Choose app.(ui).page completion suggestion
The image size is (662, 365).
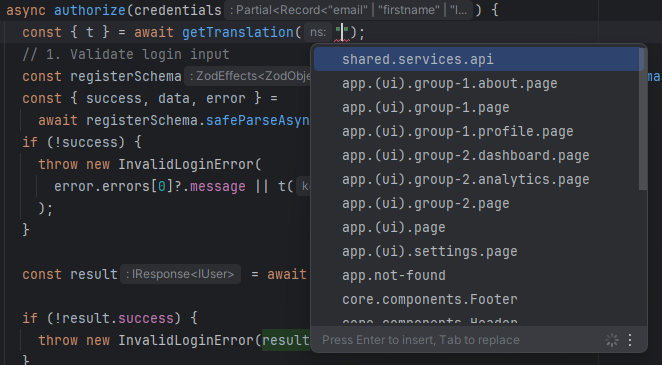(479, 227)
